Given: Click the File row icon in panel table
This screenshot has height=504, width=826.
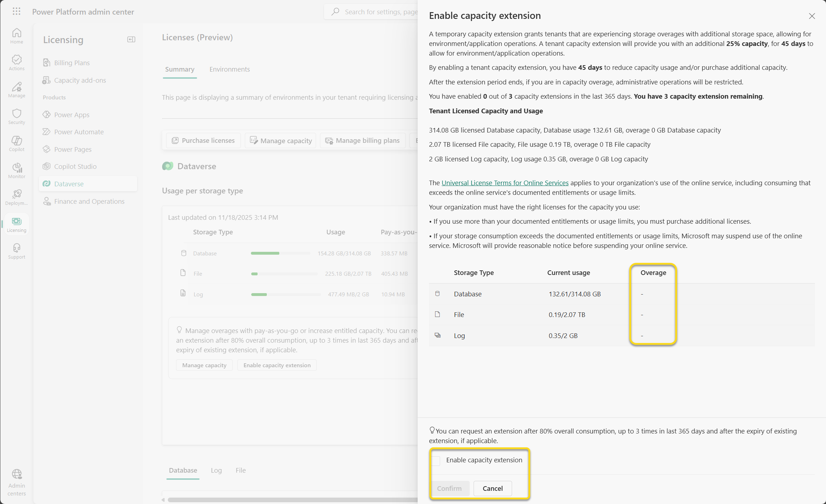Looking at the screenshot, I should point(437,315).
